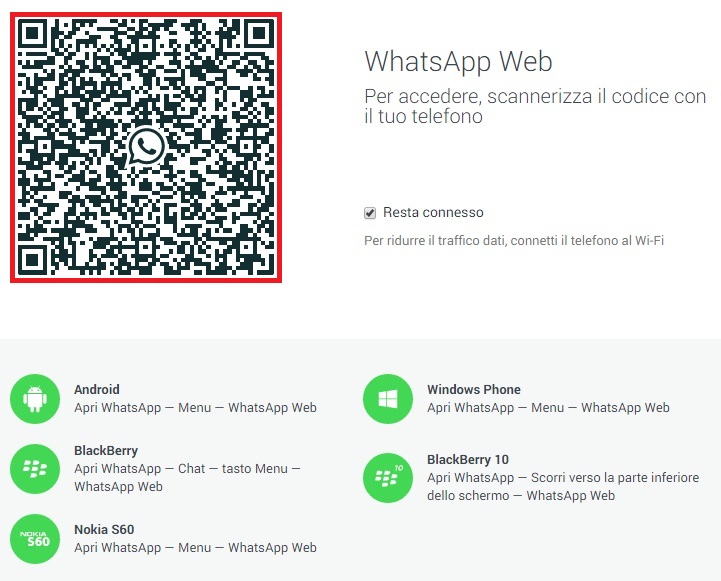
Task: Click the Android robot icon
Action: click(x=35, y=399)
